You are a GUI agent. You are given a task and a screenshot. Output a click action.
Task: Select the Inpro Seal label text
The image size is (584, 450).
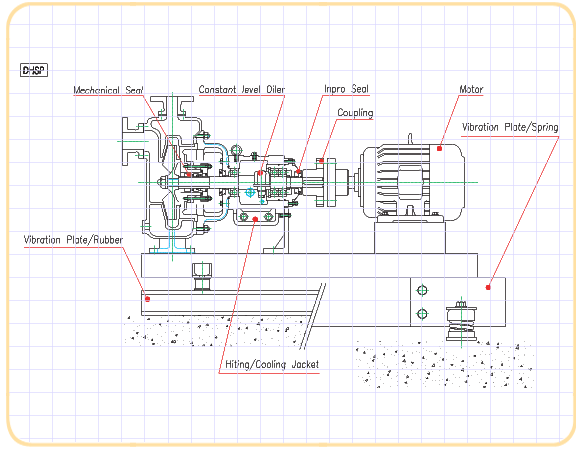[x=346, y=89]
